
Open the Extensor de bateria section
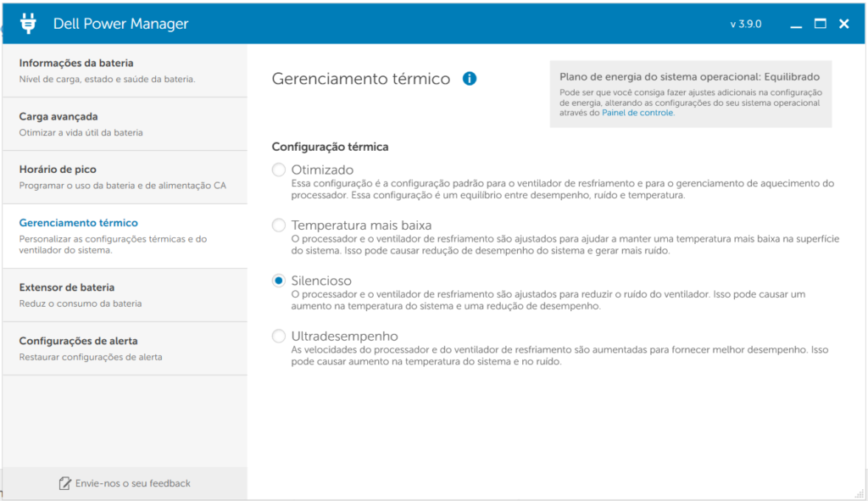pos(125,295)
